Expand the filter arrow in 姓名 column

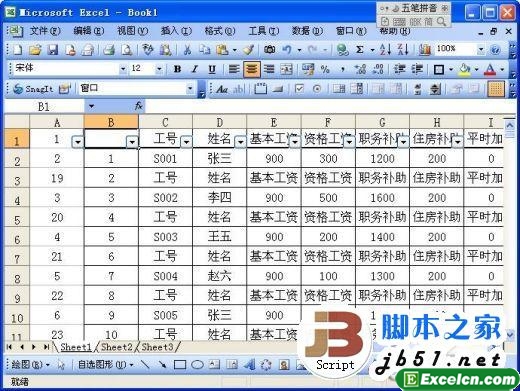pos(240,142)
